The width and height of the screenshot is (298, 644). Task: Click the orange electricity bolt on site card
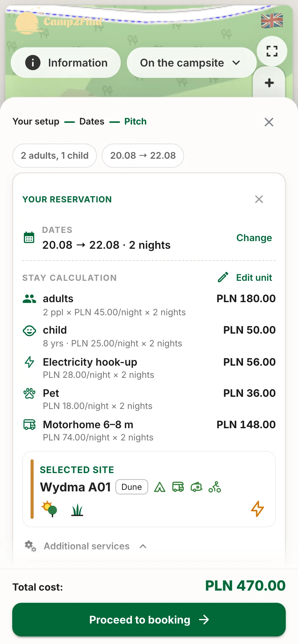[x=257, y=509]
